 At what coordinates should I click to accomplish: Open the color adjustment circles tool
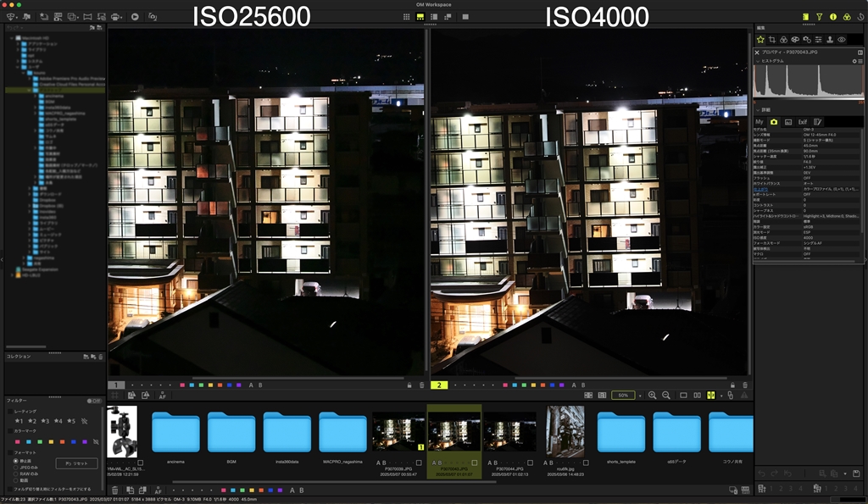coord(783,40)
